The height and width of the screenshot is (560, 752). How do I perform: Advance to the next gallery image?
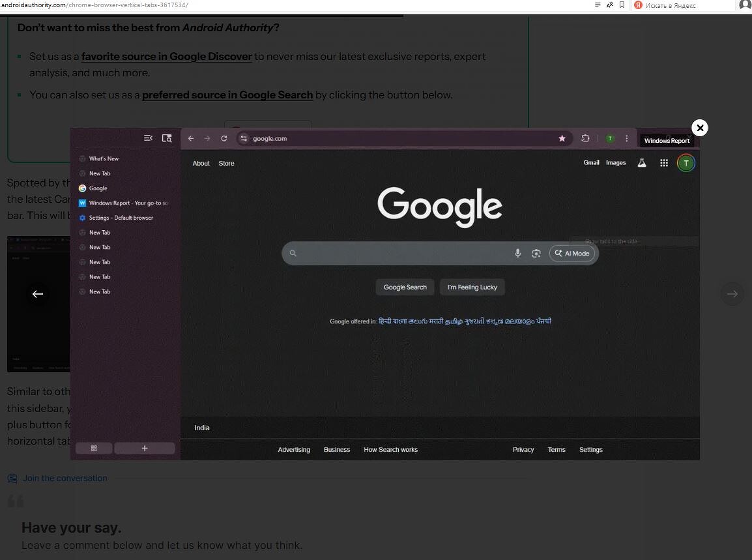[732, 294]
